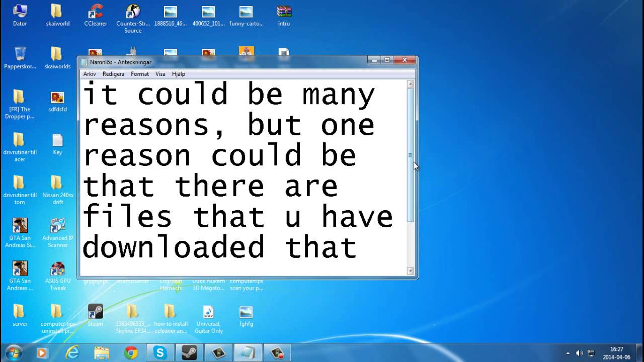The height and width of the screenshot is (362, 644).
Task: Select the Skyline ER34 folder
Action: click(x=133, y=319)
